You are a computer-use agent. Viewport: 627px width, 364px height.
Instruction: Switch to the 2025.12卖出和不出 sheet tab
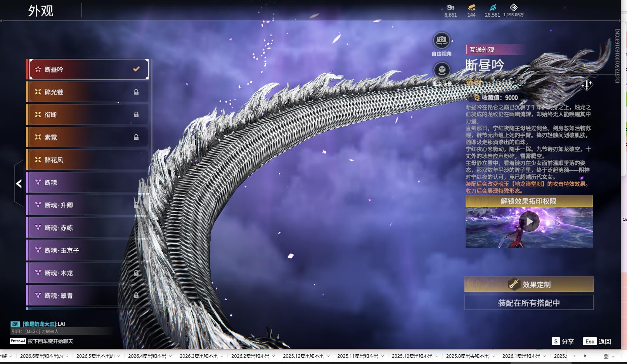point(303,356)
